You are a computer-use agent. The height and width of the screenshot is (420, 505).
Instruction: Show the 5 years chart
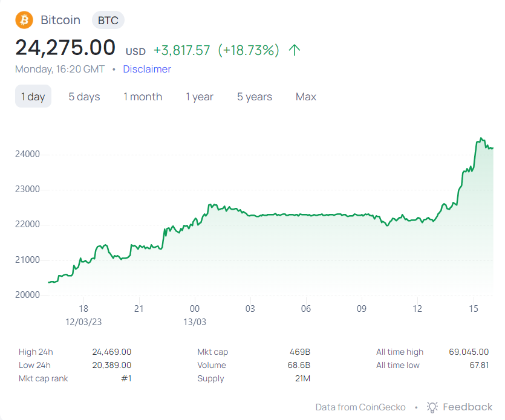tap(255, 97)
